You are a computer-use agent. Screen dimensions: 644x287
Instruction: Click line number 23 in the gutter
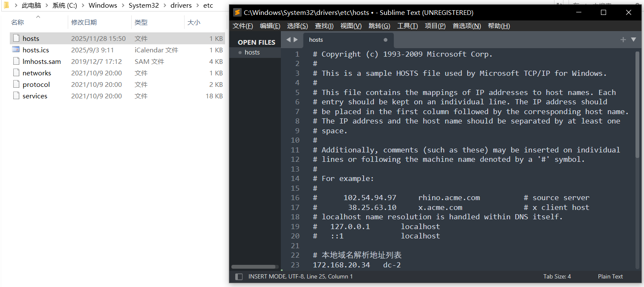295,265
